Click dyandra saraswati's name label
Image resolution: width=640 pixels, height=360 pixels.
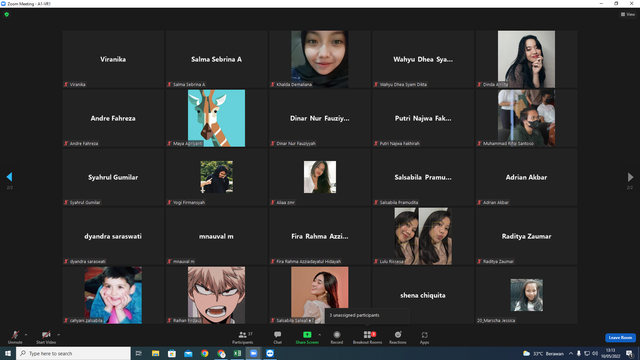click(87, 262)
